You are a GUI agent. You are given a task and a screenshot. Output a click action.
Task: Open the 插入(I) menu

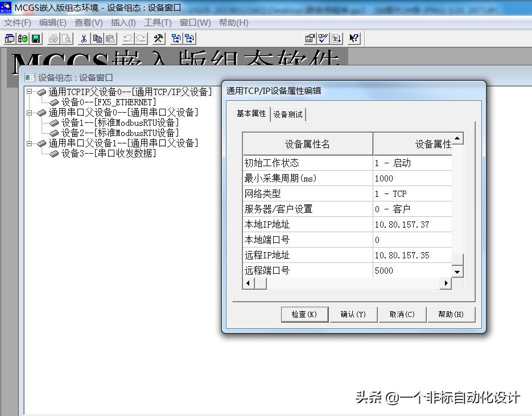pyautogui.click(x=123, y=23)
